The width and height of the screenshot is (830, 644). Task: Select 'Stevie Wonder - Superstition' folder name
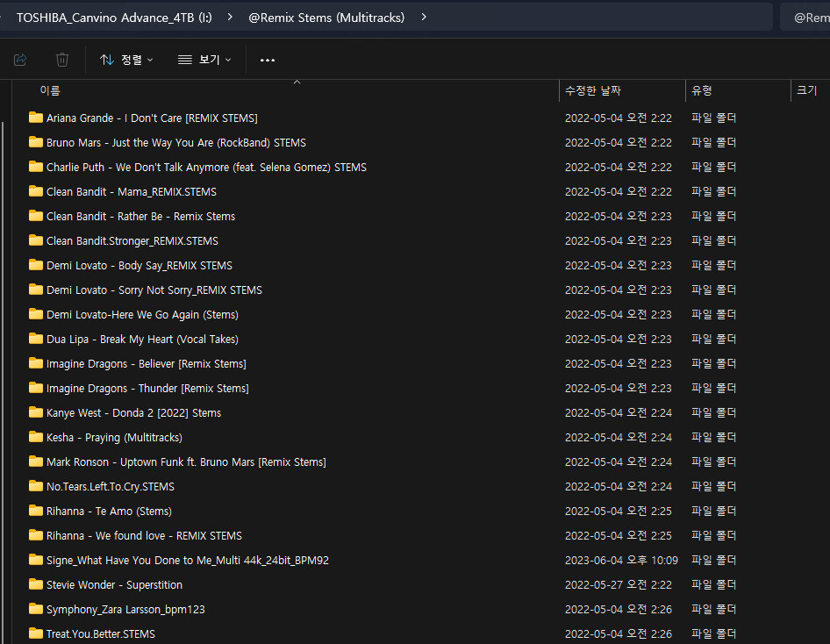pyautogui.click(x=114, y=585)
